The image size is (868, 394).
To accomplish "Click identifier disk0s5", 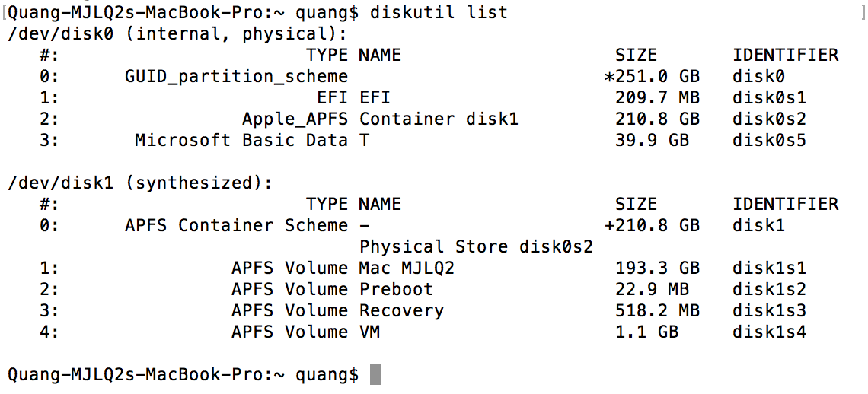I will (769, 140).
